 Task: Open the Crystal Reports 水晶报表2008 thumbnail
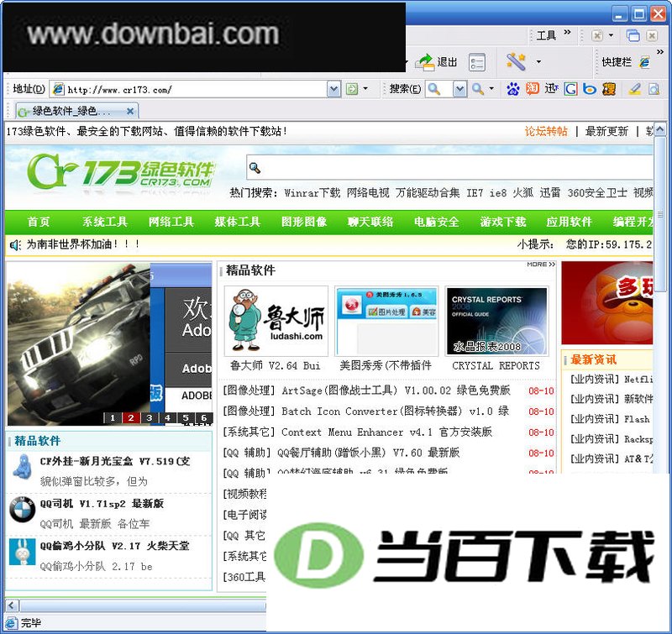click(x=497, y=322)
